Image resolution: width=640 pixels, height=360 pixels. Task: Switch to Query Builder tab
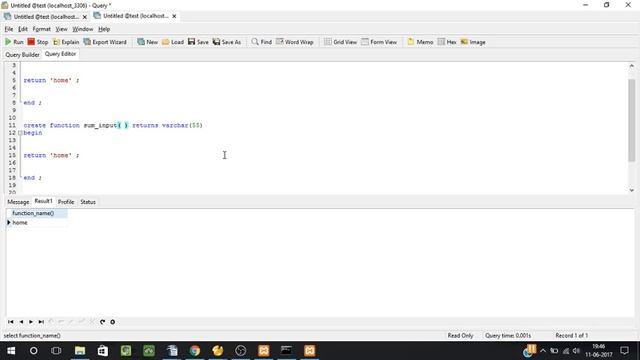click(x=22, y=54)
